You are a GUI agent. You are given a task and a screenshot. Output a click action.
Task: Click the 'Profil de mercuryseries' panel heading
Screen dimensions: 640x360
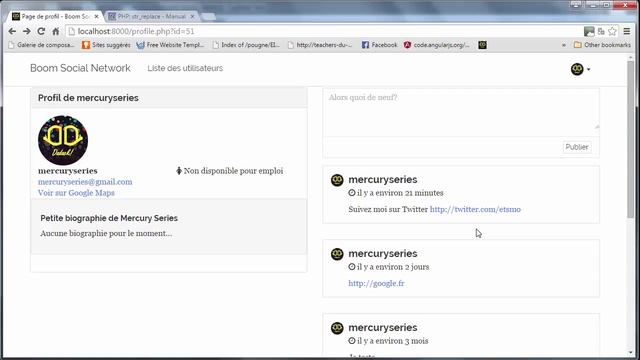(88, 98)
